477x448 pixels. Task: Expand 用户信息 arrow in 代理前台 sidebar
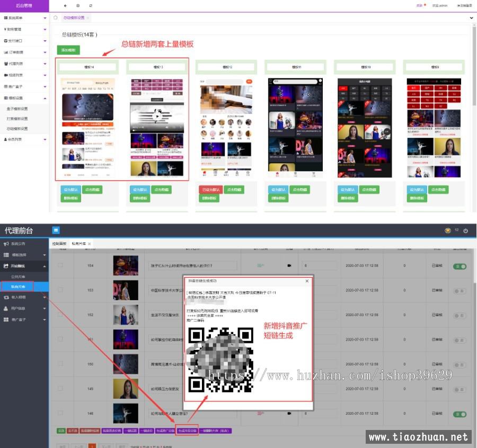pyautogui.click(x=45, y=309)
